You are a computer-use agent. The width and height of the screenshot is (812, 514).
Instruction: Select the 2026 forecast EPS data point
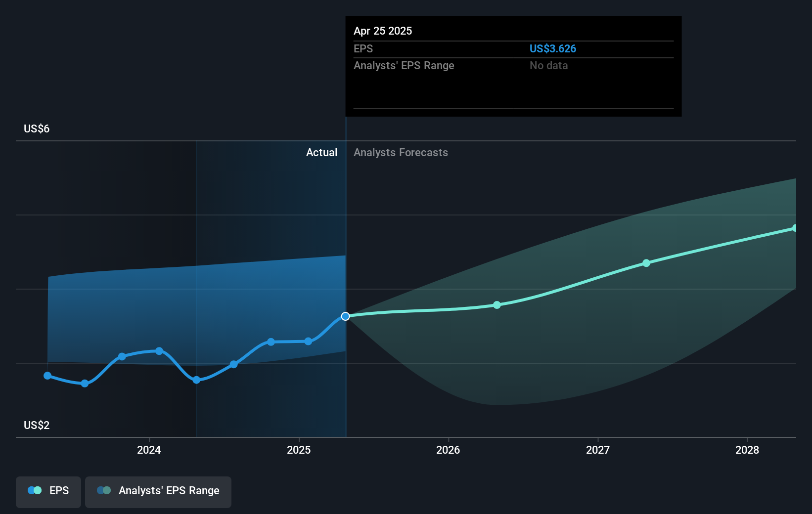pyautogui.click(x=497, y=305)
